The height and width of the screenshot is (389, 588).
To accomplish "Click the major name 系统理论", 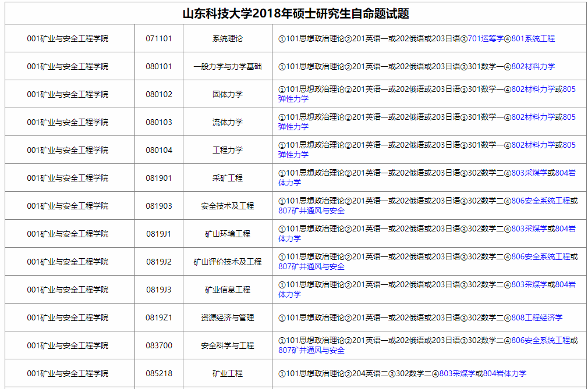I will tap(227, 38).
